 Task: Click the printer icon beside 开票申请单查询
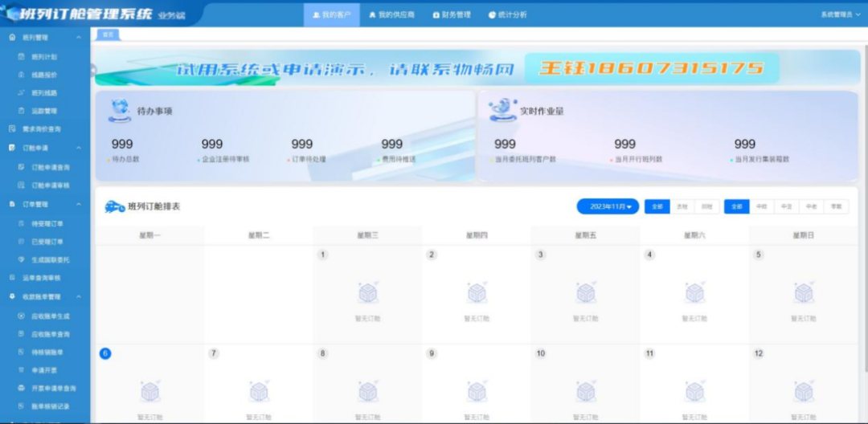(22, 388)
